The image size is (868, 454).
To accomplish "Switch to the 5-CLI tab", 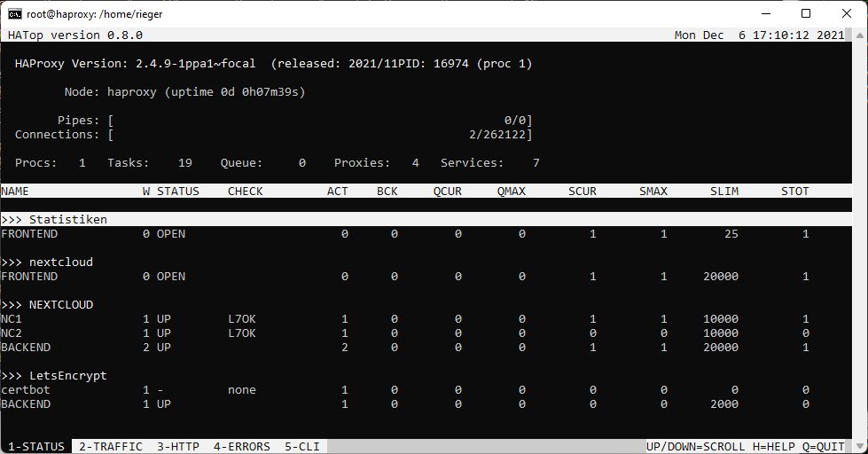I will tap(302, 446).
